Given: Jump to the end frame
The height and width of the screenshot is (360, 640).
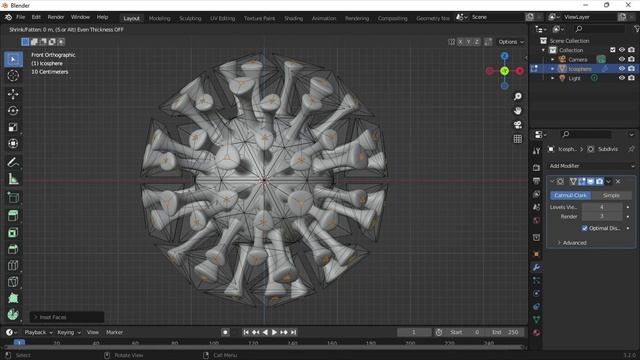Looking at the screenshot, I should click(x=293, y=332).
